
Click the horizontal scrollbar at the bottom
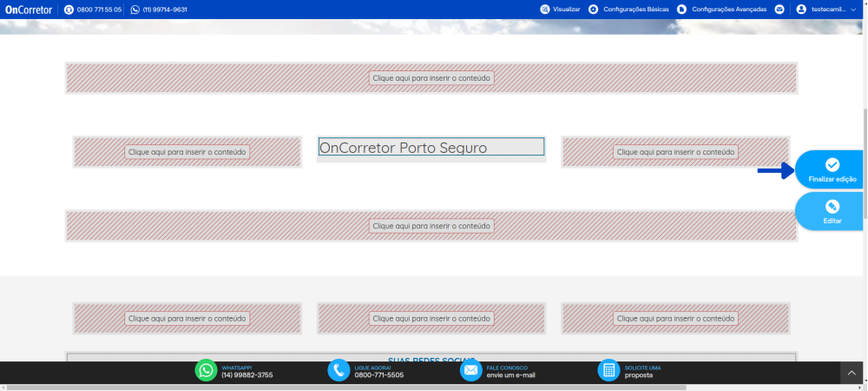346,388
